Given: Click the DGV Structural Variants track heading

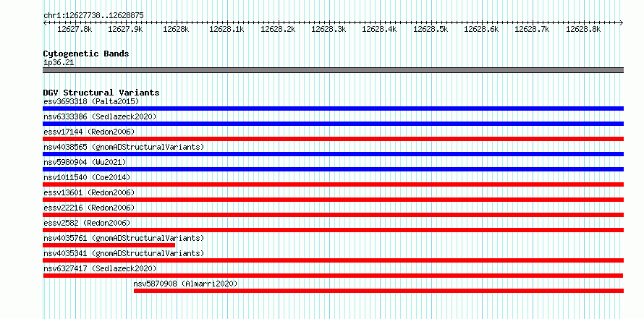Looking at the screenshot, I should [x=101, y=93].
